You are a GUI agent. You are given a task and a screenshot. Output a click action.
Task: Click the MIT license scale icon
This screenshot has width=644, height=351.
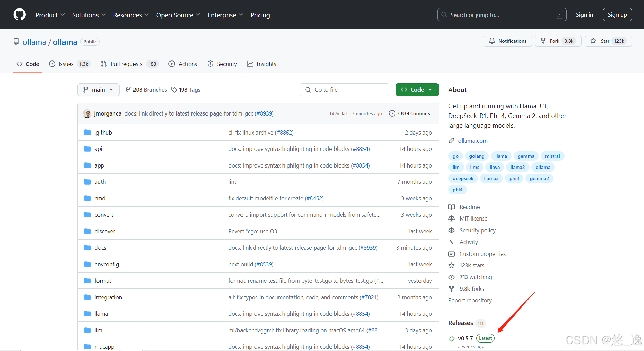tap(451, 218)
